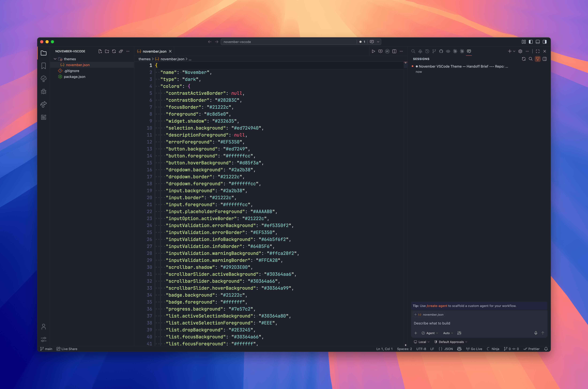The height and width of the screenshot is (389, 588).
Task: Select themes in the breadcrumb bar
Action: (144, 59)
